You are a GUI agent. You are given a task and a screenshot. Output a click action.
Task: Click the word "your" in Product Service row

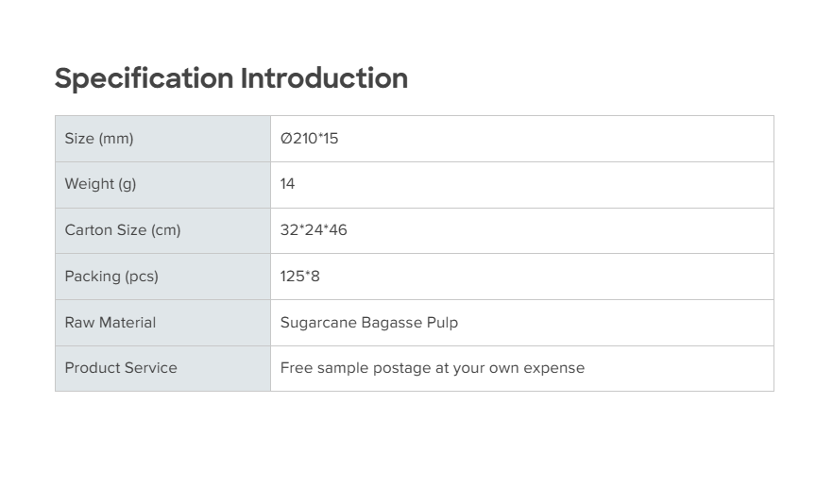pos(468,368)
